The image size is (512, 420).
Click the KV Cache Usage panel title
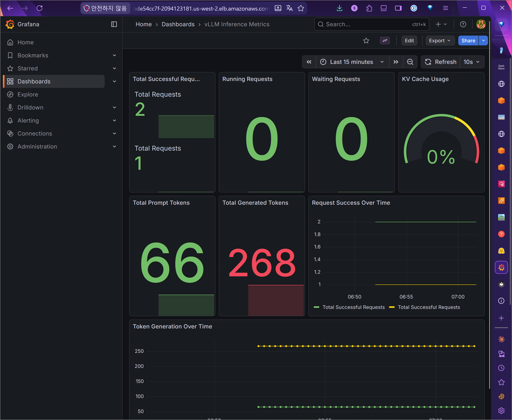tap(425, 79)
